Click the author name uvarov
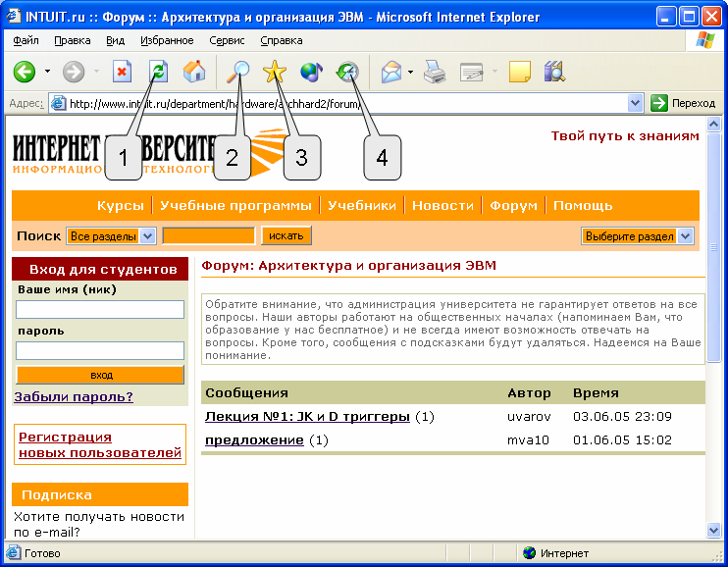This screenshot has height=567, width=728. 529,417
